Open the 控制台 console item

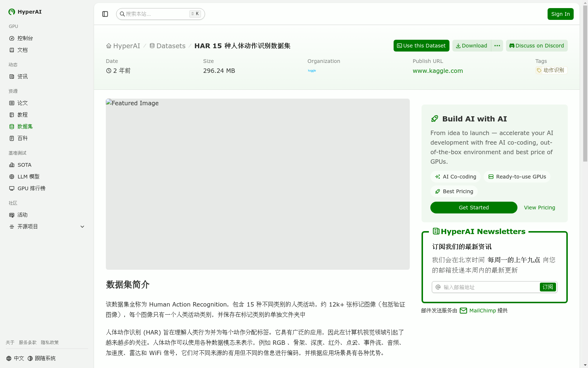coord(47,38)
